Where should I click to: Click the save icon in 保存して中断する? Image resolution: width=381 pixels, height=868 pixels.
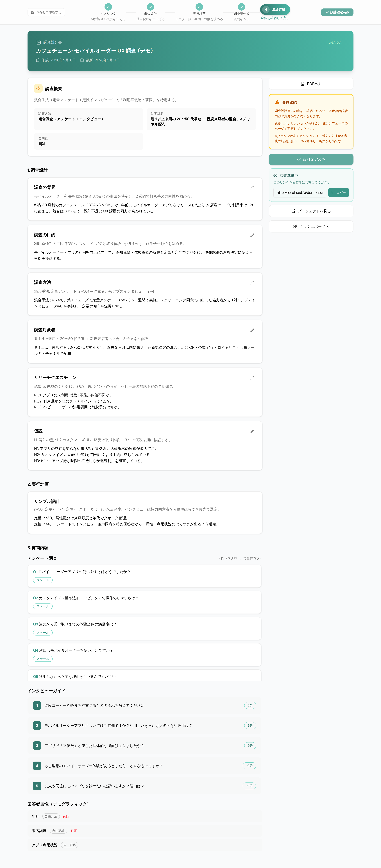(x=33, y=12)
